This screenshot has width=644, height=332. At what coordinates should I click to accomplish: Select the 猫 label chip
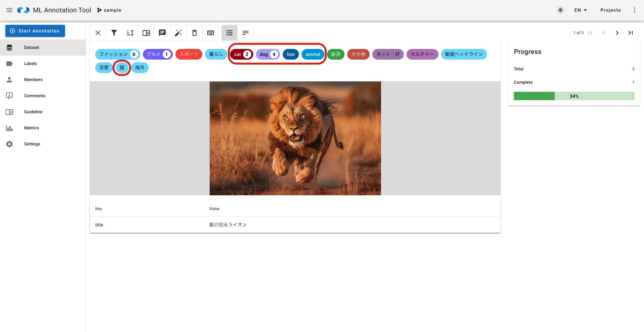[122, 68]
